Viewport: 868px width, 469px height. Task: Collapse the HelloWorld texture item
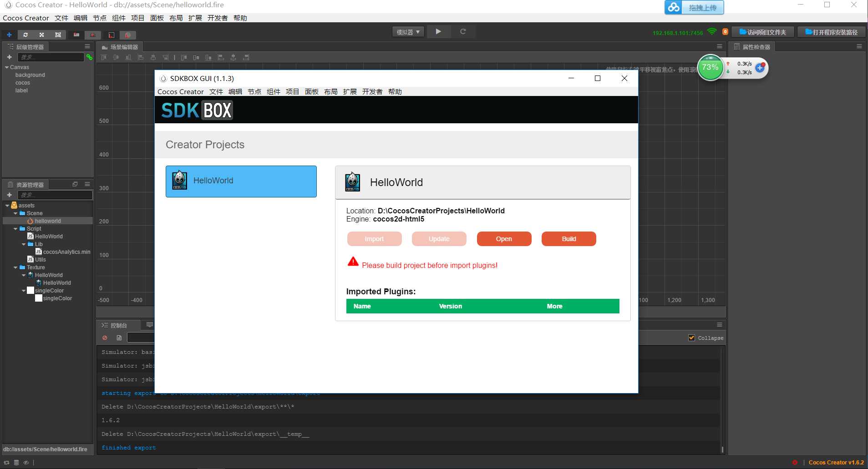(24, 275)
